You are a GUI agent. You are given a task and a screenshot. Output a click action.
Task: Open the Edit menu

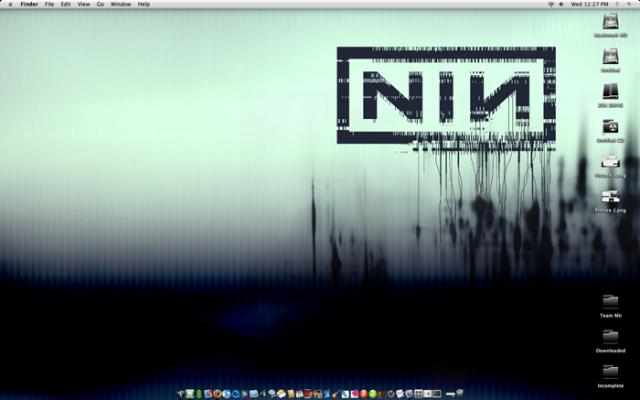click(66, 4)
